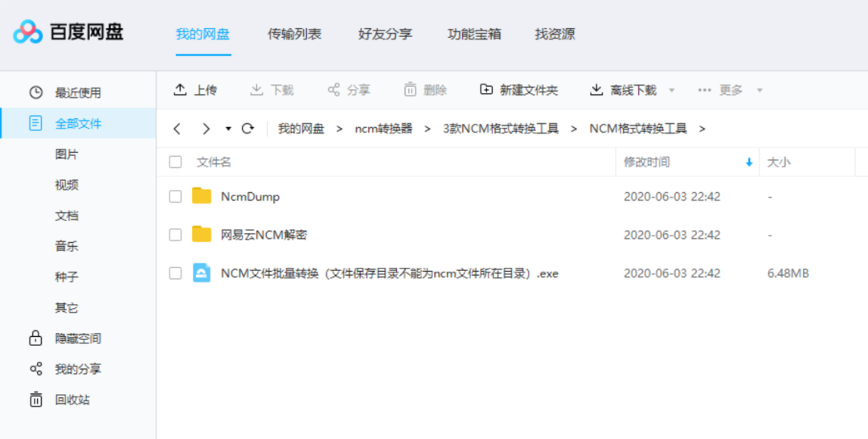Click the 新建文件夹 button label

tap(529, 90)
